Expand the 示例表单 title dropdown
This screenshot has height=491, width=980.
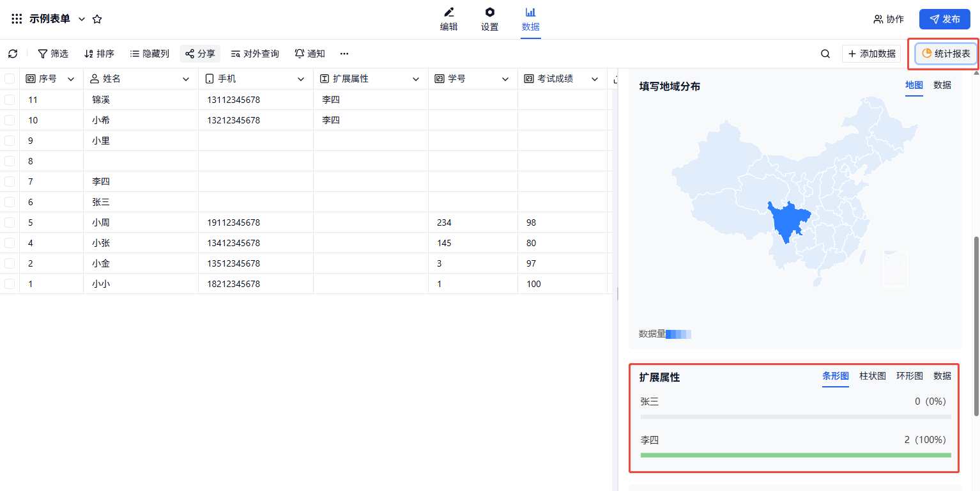(x=82, y=19)
